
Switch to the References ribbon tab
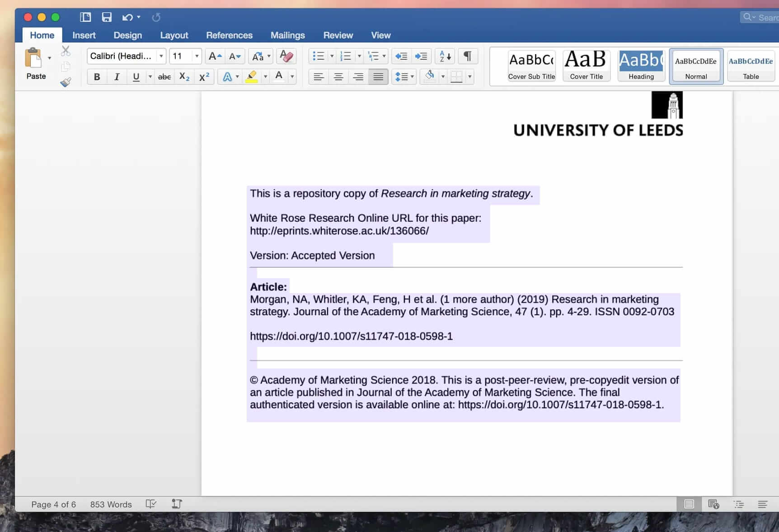(229, 35)
